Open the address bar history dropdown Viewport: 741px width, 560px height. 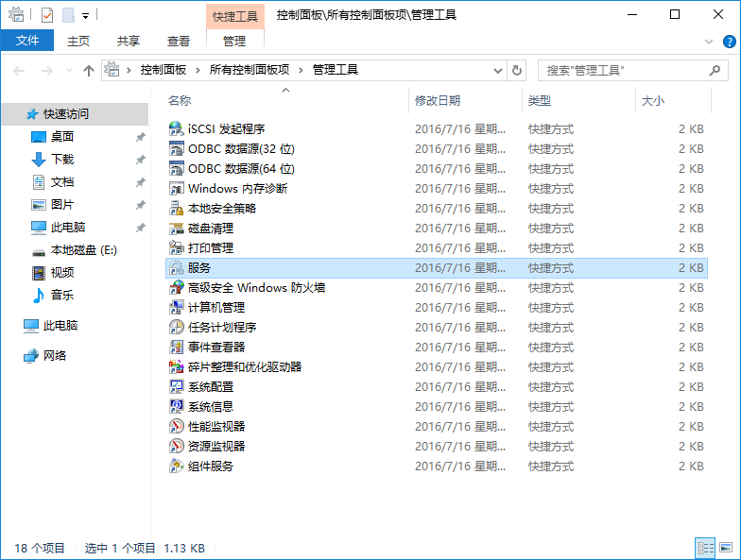pos(497,70)
